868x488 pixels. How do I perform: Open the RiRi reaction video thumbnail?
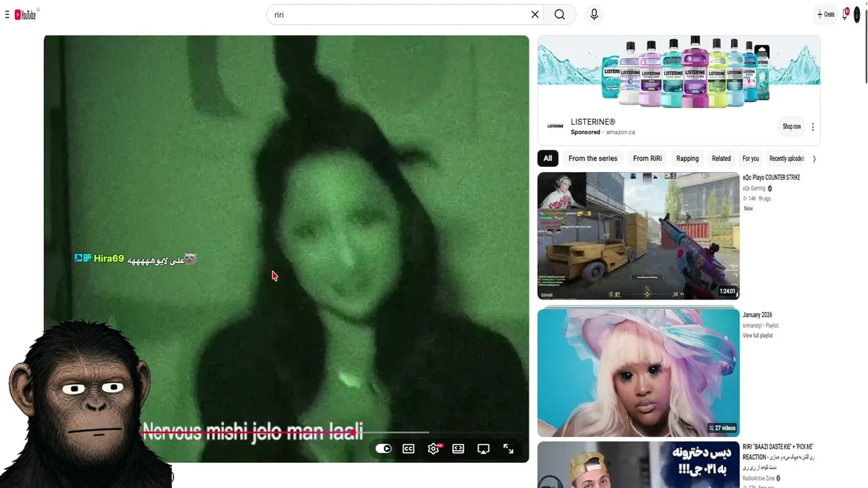pyautogui.click(x=638, y=465)
